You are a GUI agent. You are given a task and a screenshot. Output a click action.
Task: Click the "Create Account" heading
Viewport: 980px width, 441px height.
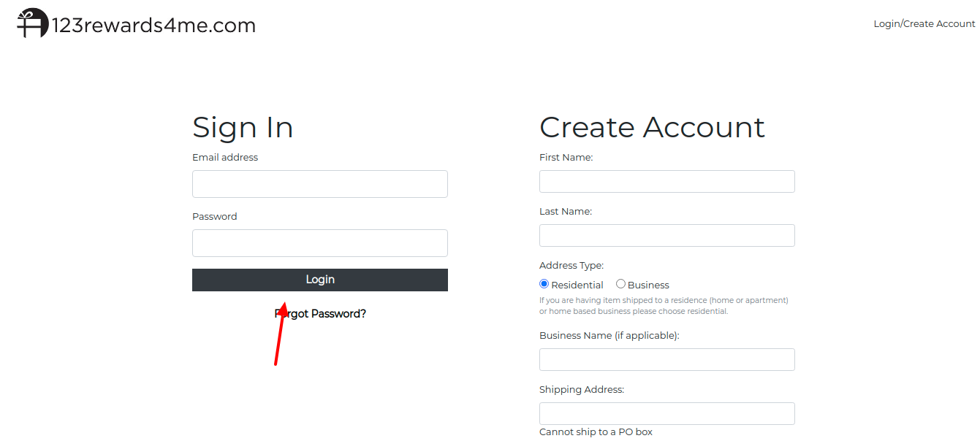[652, 127]
